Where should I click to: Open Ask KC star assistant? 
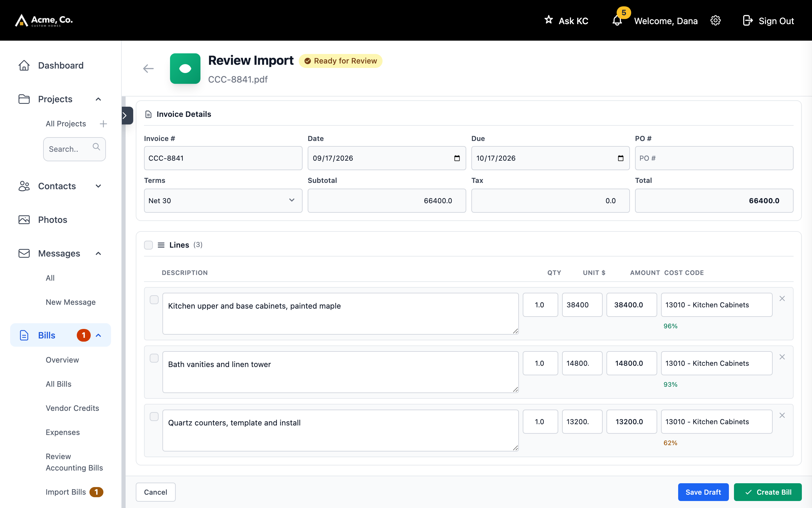(566, 21)
